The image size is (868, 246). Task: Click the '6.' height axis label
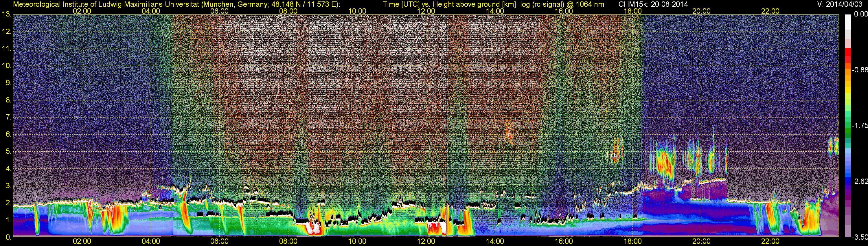pos(8,135)
